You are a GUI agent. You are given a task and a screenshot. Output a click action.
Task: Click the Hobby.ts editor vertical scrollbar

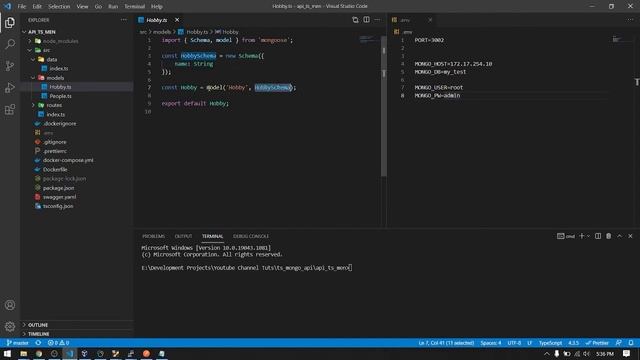[384, 106]
